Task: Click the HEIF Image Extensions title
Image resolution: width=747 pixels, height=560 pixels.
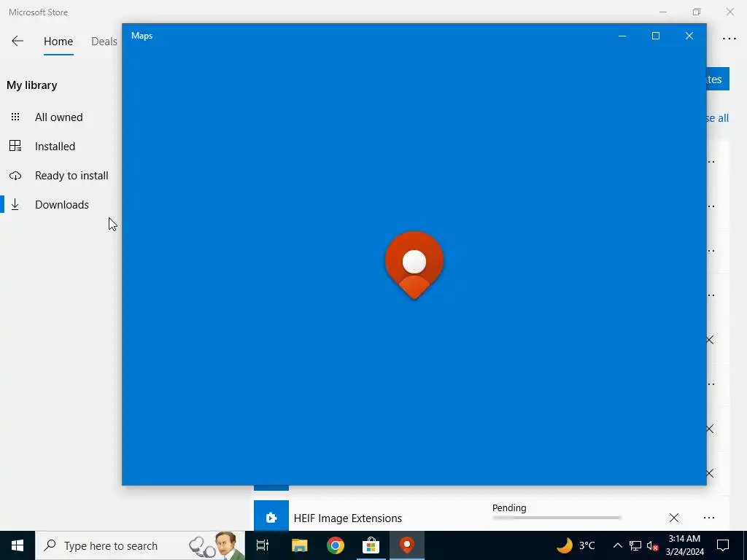Action: [x=348, y=518]
